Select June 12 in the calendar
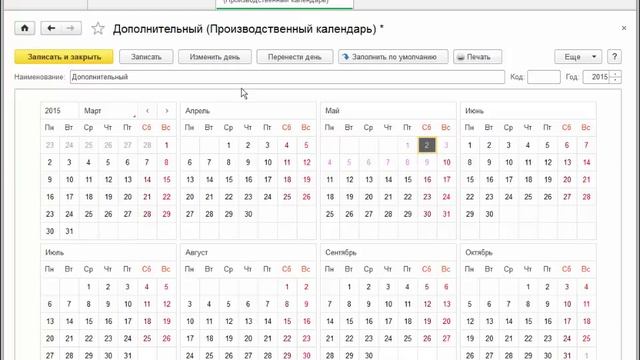The image size is (640, 360). (548, 162)
